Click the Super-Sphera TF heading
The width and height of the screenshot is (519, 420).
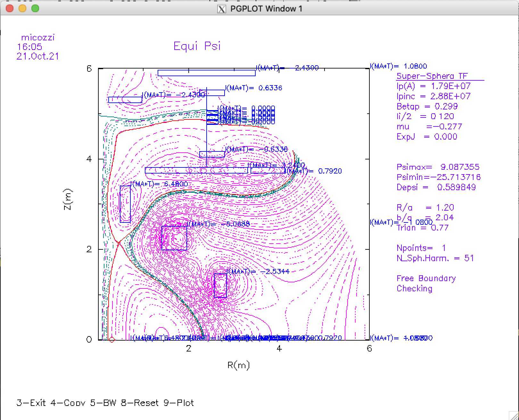[x=432, y=76]
